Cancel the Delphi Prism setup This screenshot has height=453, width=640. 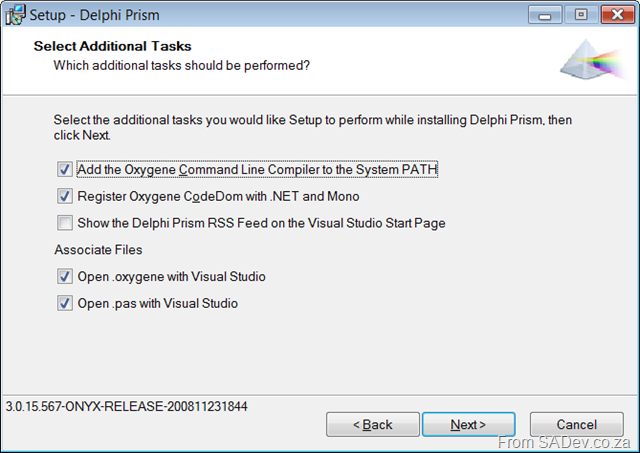(577, 424)
